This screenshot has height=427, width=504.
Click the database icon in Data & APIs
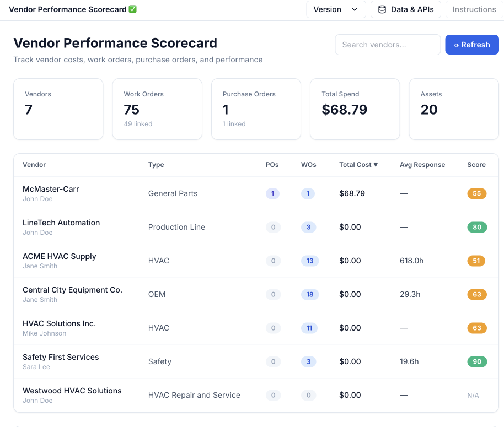point(382,9)
